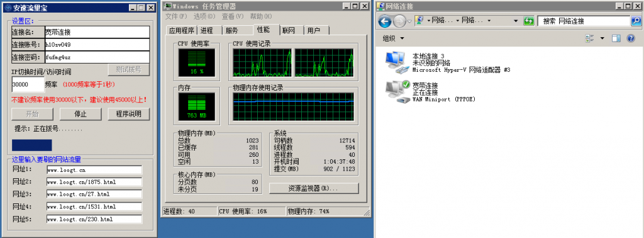This screenshot has height=238, width=644.
Task: Open help in Network Connections window
Action: pos(630,38)
